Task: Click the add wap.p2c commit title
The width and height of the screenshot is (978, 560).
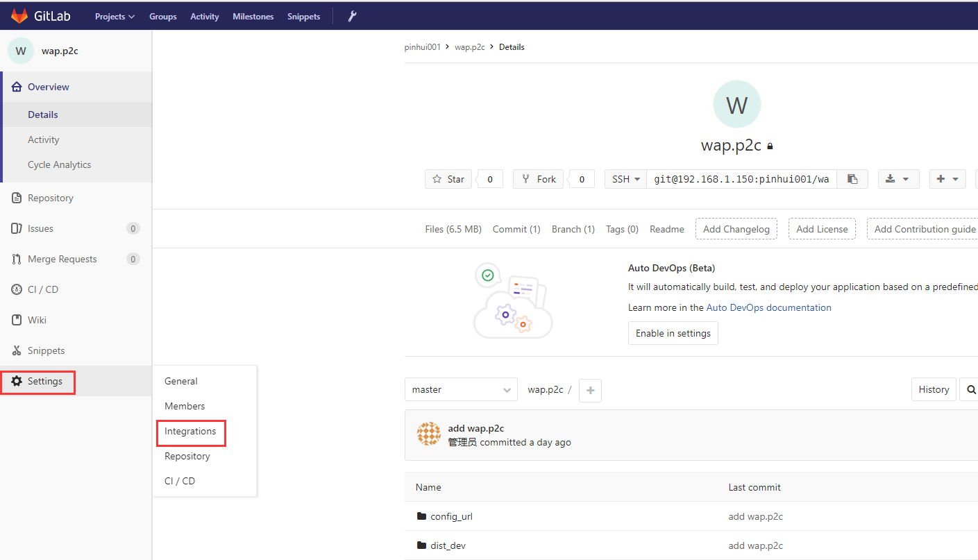Action: (476, 428)
